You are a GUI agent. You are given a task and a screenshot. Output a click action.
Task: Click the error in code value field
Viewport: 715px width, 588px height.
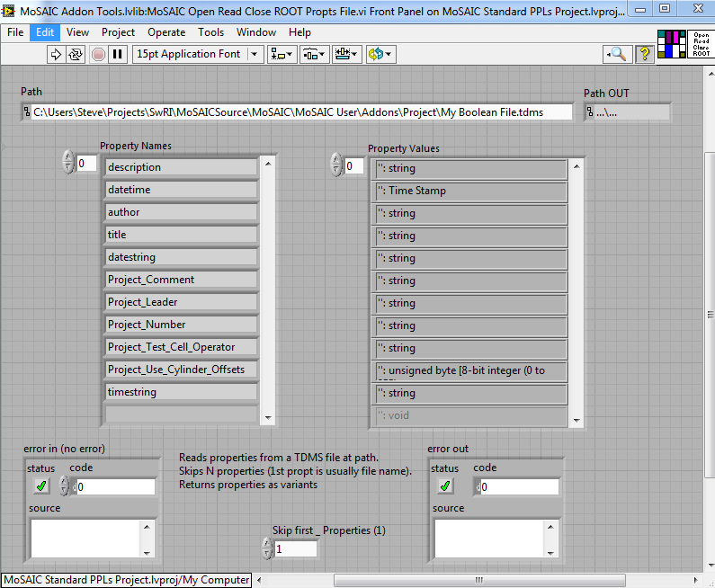[x=114, y=486]
